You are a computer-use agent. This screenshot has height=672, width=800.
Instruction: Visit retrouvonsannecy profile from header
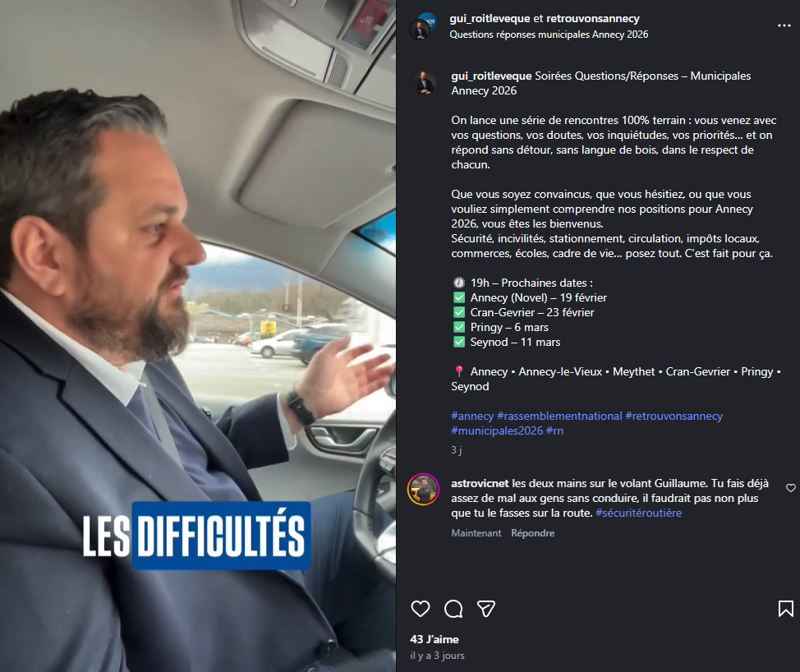[593, 18]
